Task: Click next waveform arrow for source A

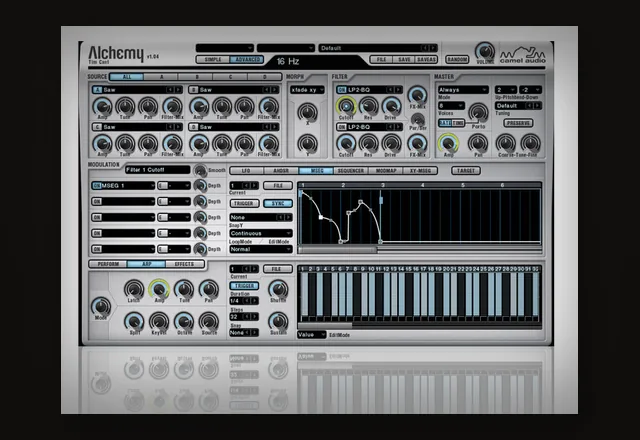Action: pyautogui.click(x=178, y=90)
